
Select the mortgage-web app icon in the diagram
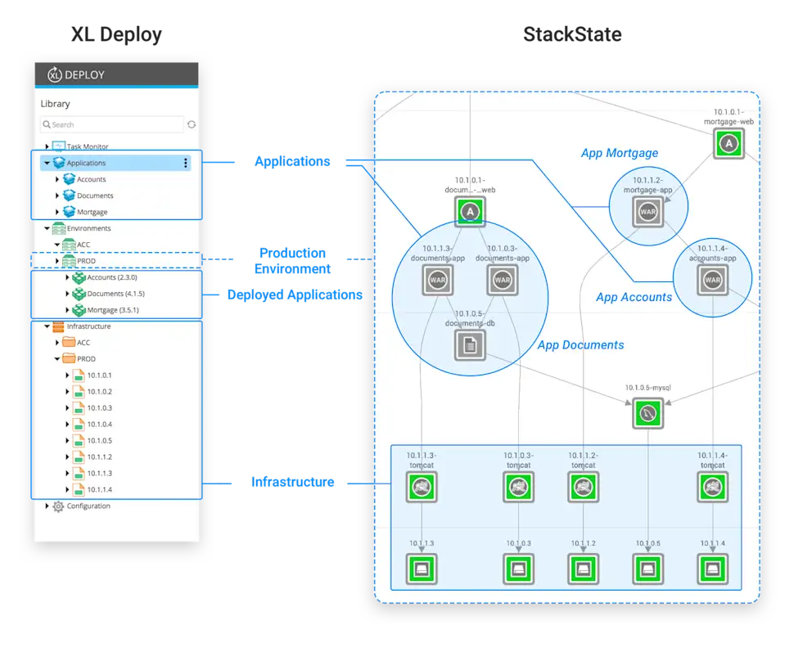(x=729, y=142)
